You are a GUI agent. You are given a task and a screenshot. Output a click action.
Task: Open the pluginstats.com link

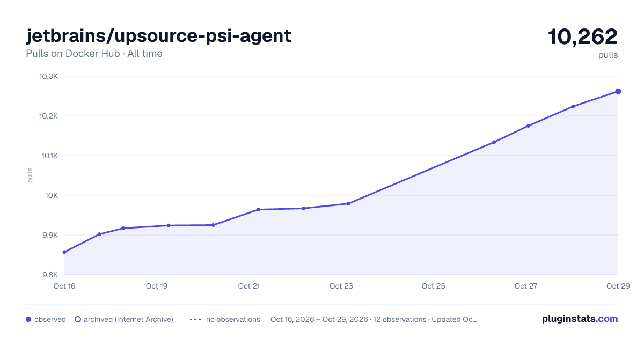pyautogui.click(x=580, y=319)
